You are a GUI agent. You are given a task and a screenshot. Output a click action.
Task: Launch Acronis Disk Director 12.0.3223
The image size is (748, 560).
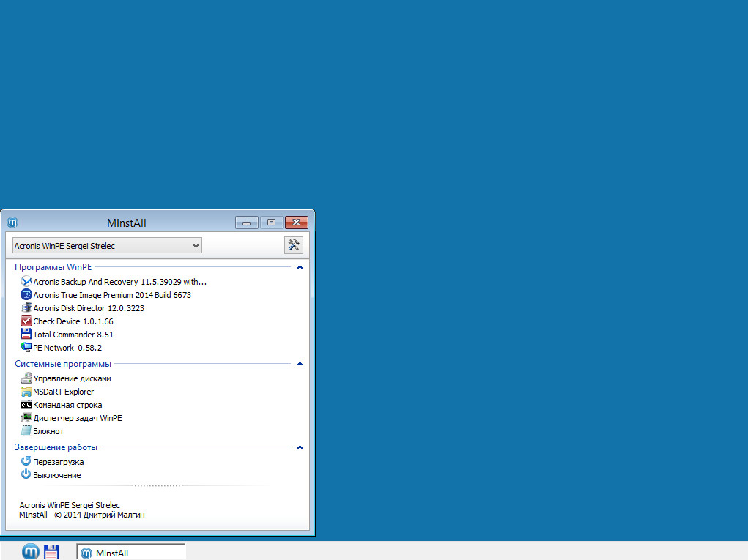[x=89, y=308]
